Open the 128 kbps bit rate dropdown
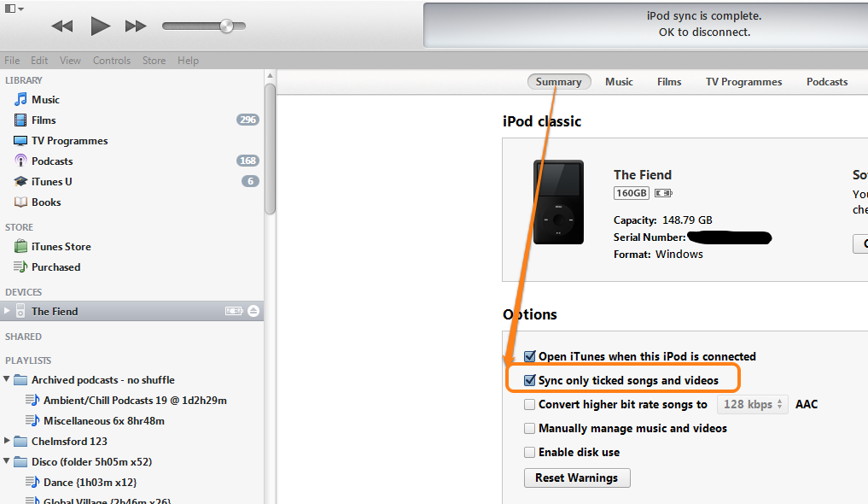 (752, 404)
